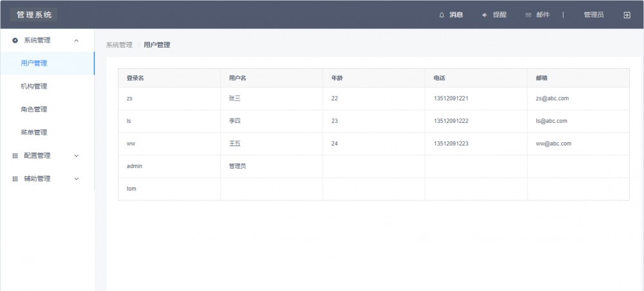Click the grid icon beside 配置管理
This screenshot has width=644, height=291.
coord(15,156)
